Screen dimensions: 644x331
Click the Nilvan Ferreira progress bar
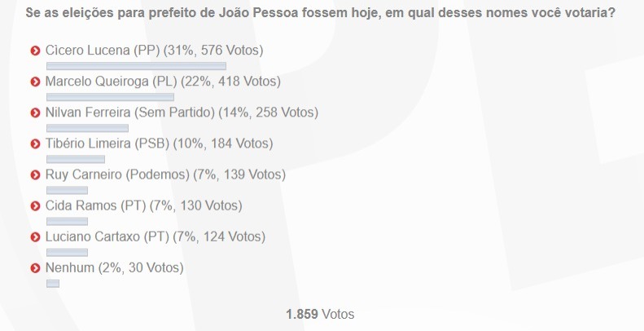(87, 128)
